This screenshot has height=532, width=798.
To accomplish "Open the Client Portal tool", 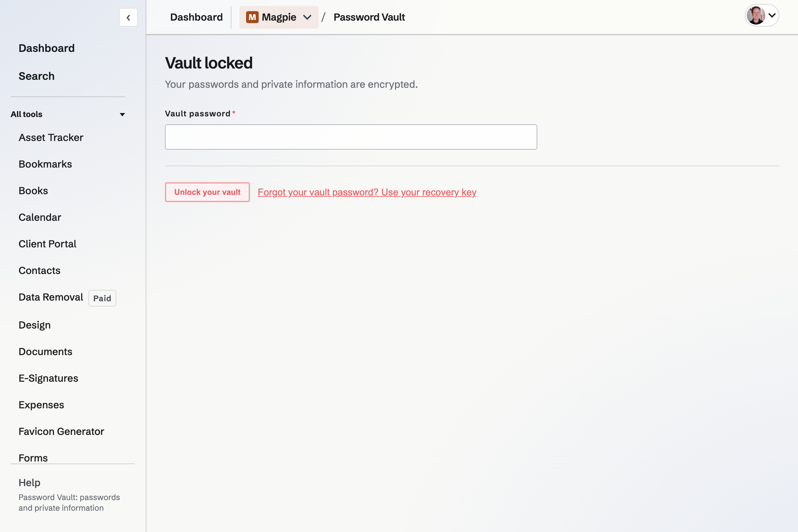I will 47,244.
